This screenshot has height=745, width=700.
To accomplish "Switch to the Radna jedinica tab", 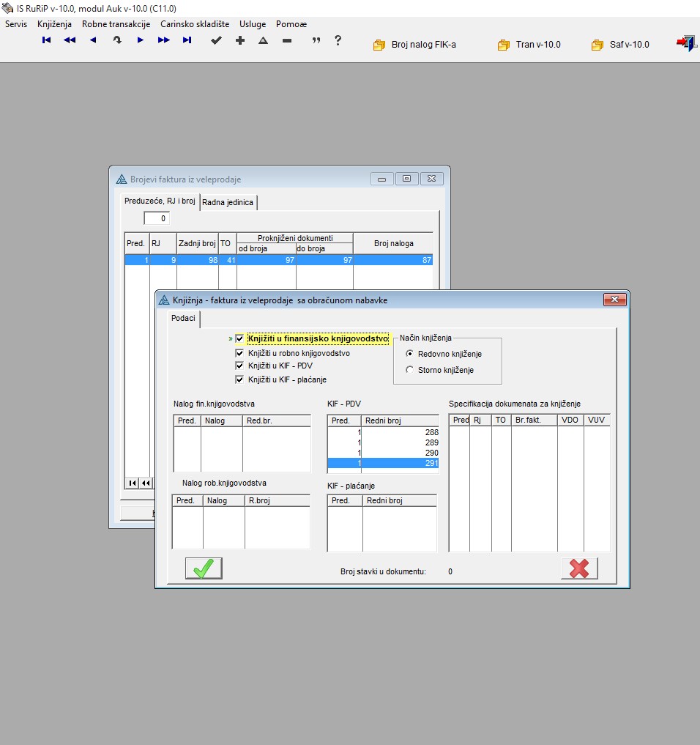I will click(x=228, y=202).
